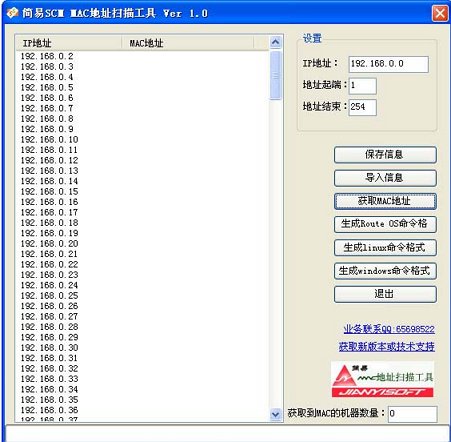
Task: Select row 192.168.0.21
Action: pyautogui.click(x=142, y=254)
